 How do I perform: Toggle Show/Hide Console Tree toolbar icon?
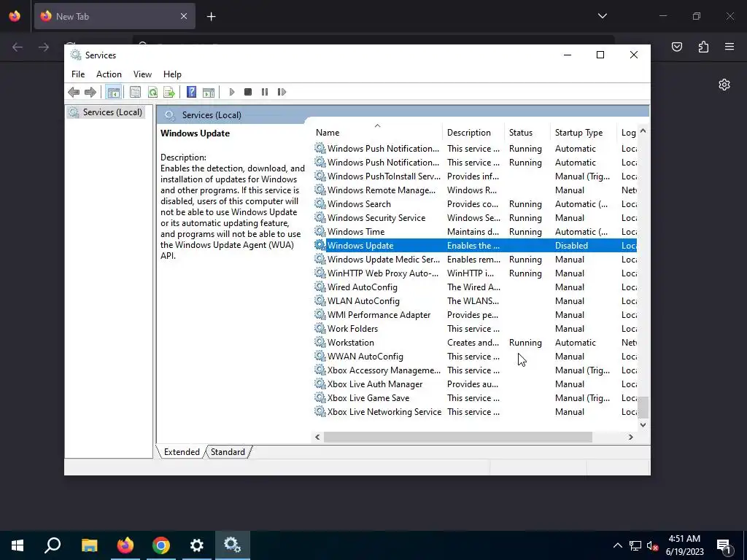click(x=113, y=92)
